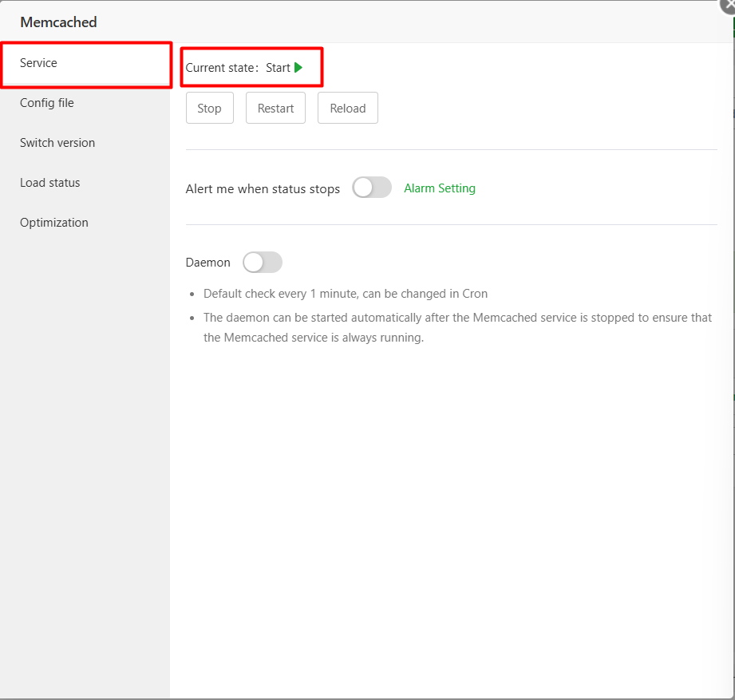
Task: Open the Service panel from sidebar
Action: (38, 62)
